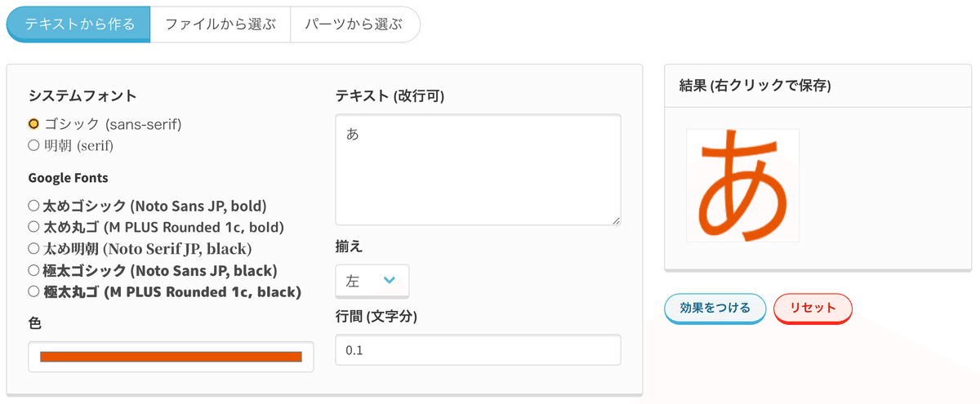980x404 pixels.
Task: Click into the テキスト text area
Action: pos(478,170)
